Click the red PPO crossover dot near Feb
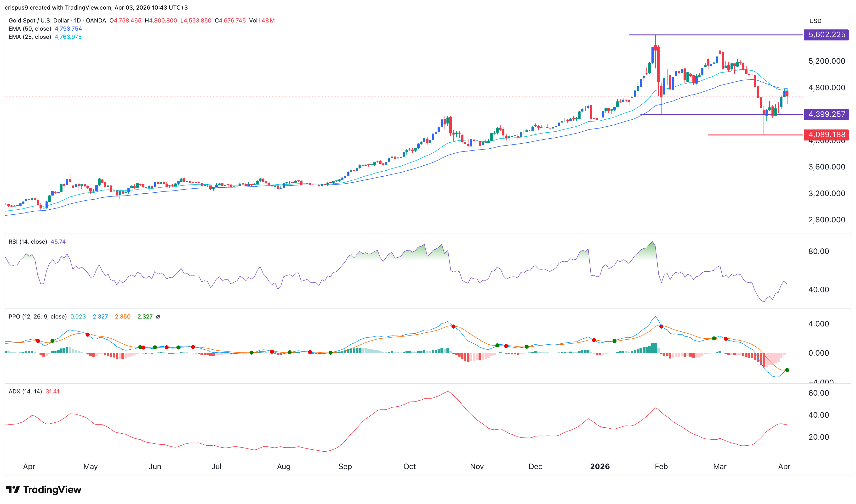The width and height of the screenshot is (856, 504). (661, 326)
